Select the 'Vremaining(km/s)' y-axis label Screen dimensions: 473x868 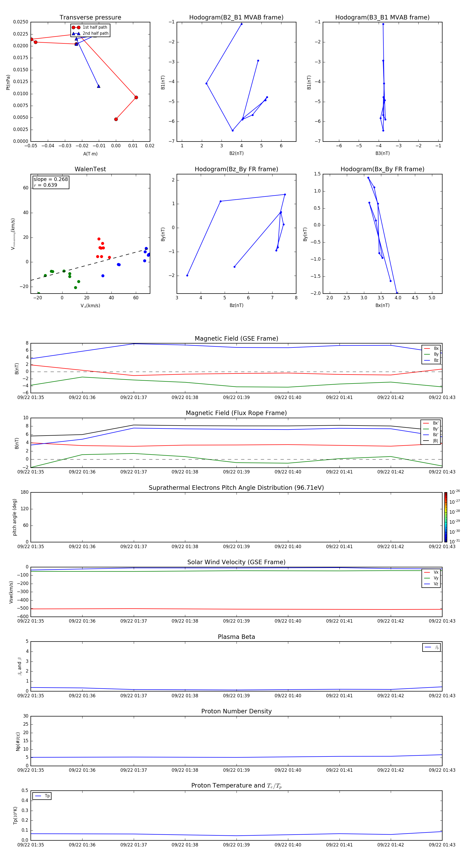click(13, 234)
